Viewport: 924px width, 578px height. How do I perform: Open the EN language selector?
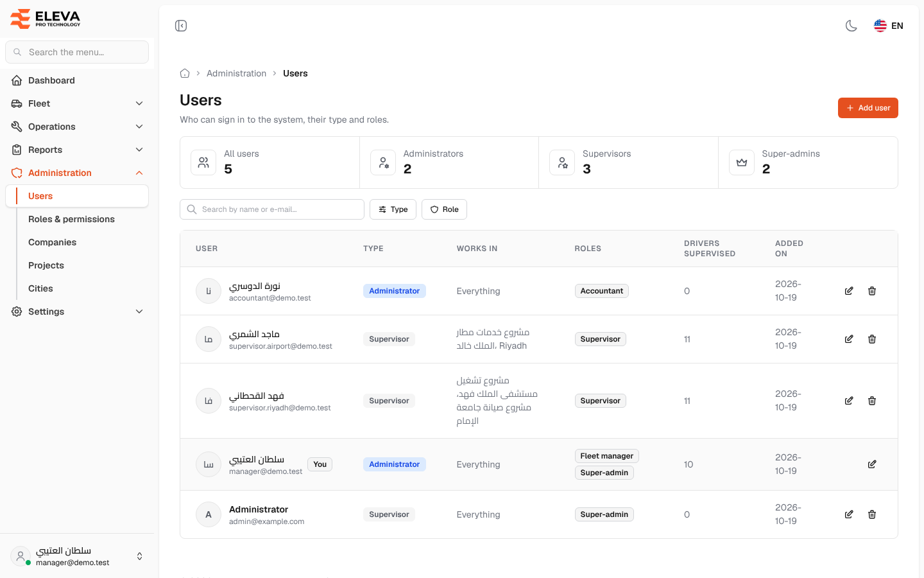coord(889,26)
